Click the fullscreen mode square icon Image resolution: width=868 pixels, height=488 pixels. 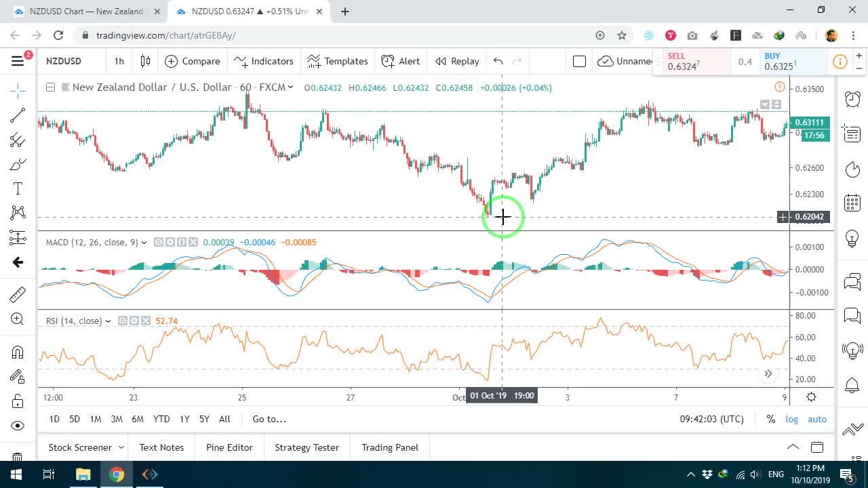pos(579,61)
